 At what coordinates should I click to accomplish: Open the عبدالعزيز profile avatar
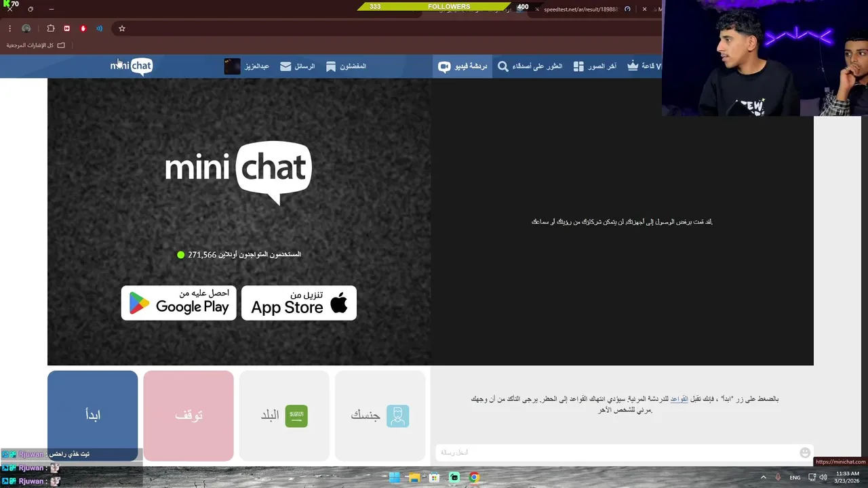[232, 66]
